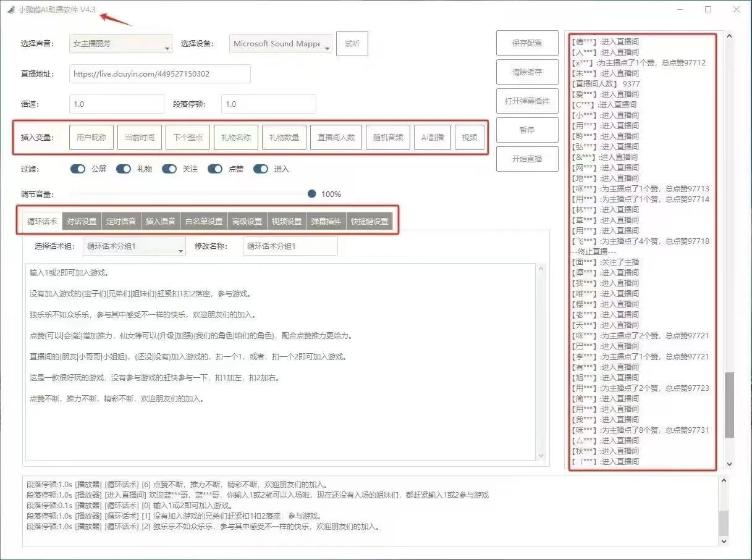The height and width of the screenshot is (560, 752).
Task: Click the app logo icon in title bar
Action: tap(11, 10)
